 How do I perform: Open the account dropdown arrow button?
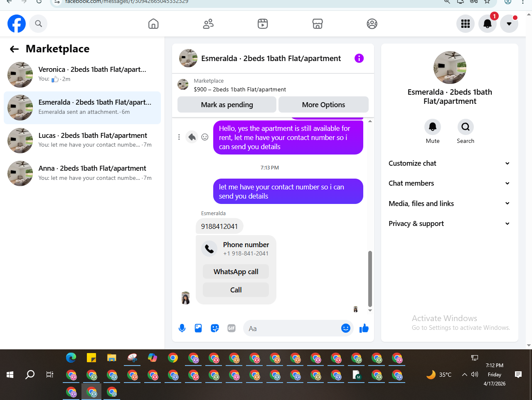tap(509, 24)
